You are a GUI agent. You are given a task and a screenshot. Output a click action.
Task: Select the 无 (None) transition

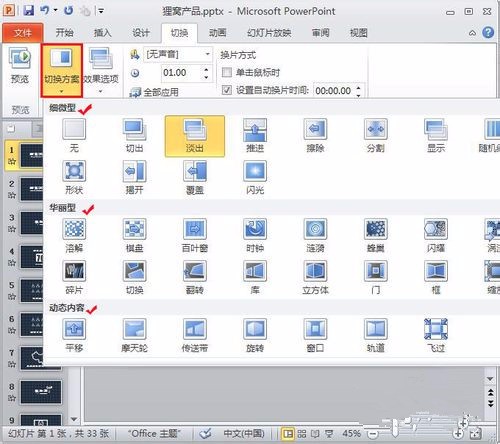pos(74,136)
